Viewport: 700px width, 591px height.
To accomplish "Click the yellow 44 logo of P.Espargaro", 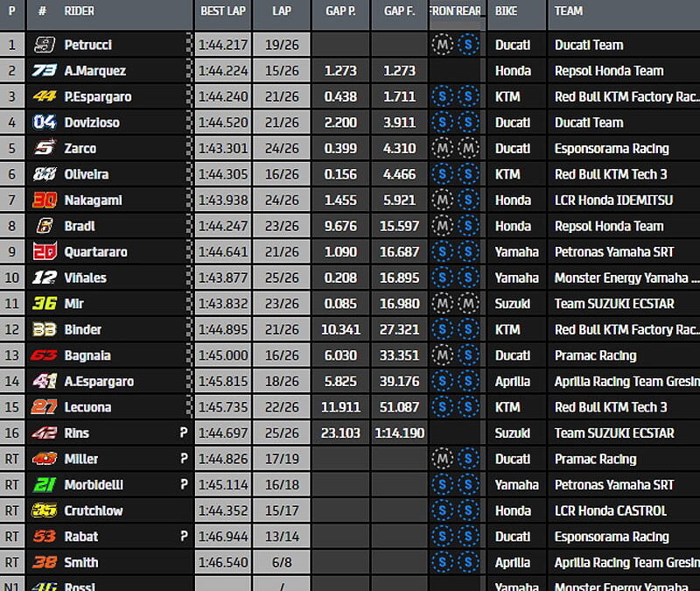I will (x=45, y=96).
